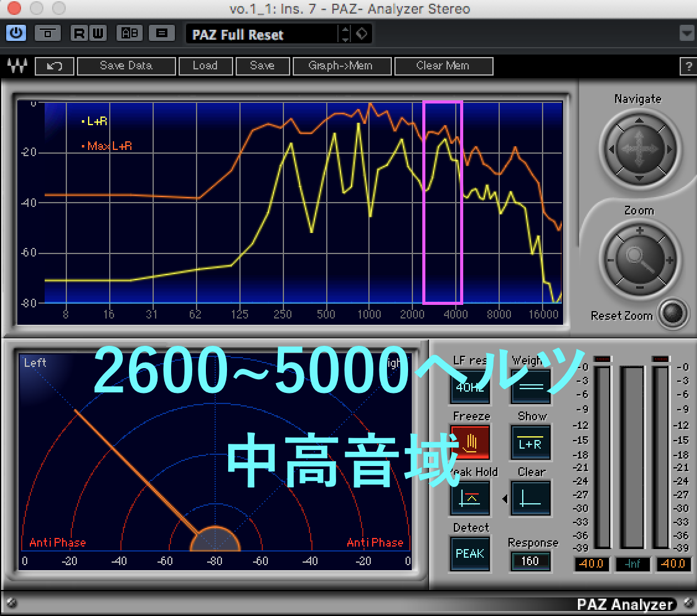Toggle the plugin power bypass button

pyautogui.click(x=16, y=33)
